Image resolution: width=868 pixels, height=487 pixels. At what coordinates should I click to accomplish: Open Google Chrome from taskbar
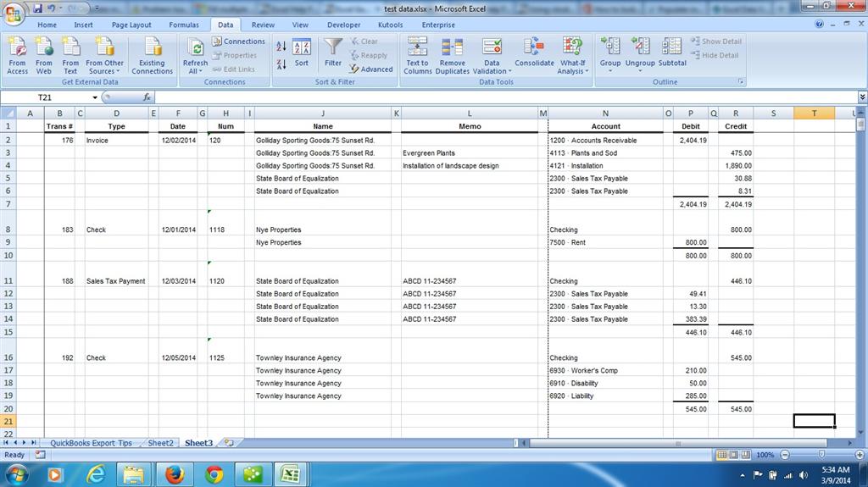point(214,474)
